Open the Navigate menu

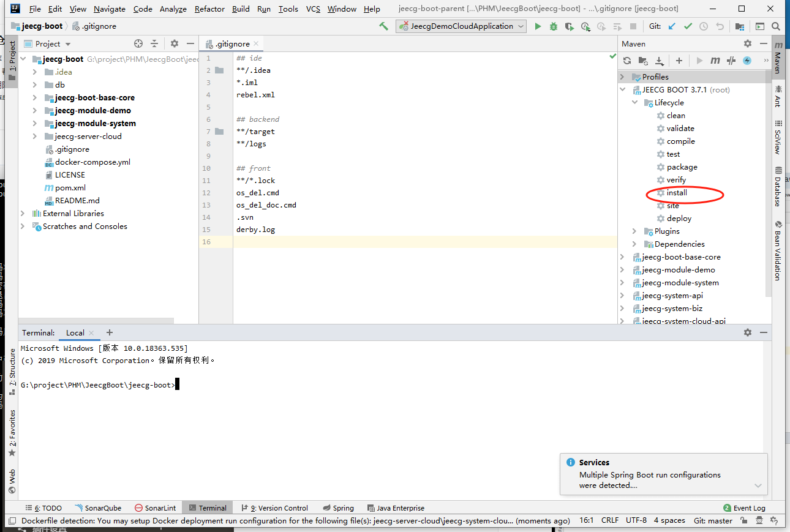point(110,9)
